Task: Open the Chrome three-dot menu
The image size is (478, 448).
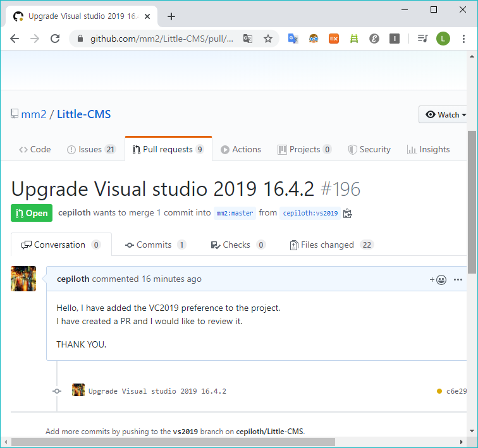Action: coord(463,39)
